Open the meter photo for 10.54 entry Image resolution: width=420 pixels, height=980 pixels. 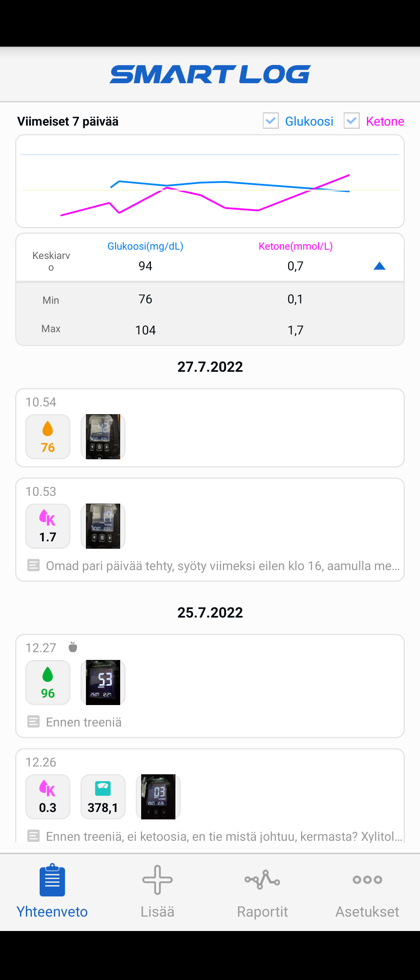point(103,437)
